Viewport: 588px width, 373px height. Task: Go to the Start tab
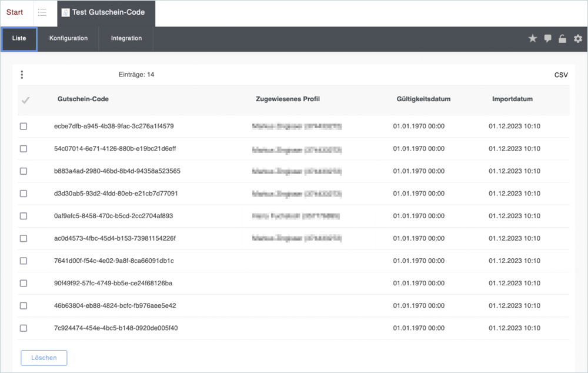pyautogui.click(x=15, y=12)
